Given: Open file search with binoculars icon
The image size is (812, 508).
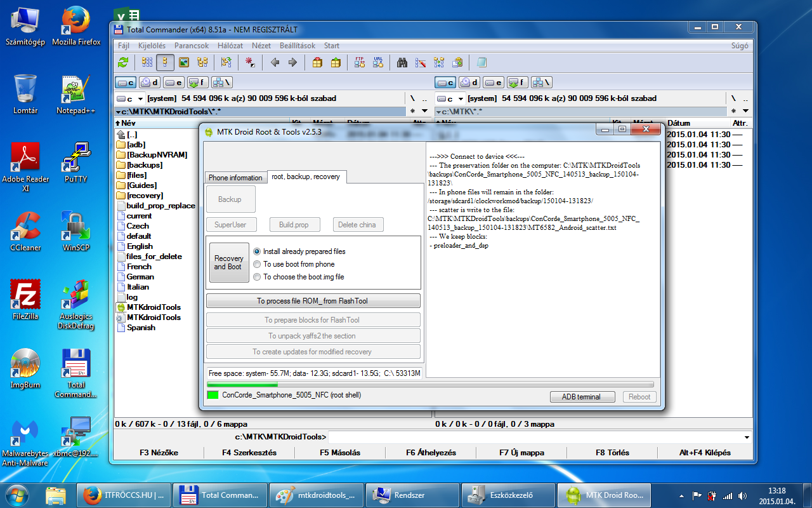Looking at the screenshot, I should coord(402,62).
